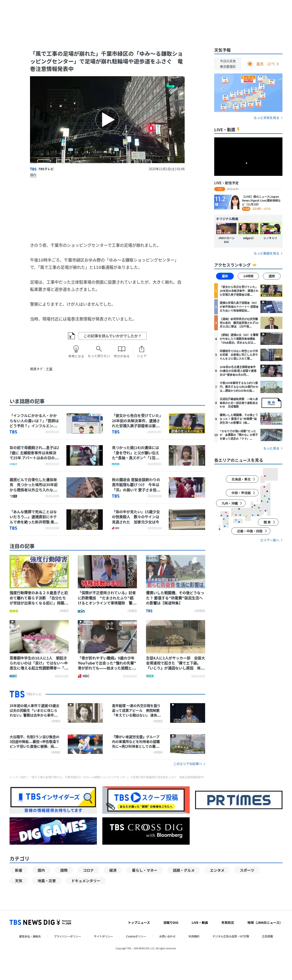This screenshot has width=292, height=980.
Task: Open ranking article number 1
Action: coord(248,291)
